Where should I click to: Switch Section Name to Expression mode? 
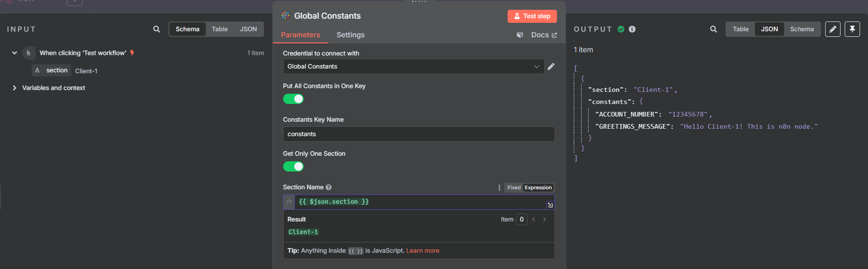tap(538, 187)
